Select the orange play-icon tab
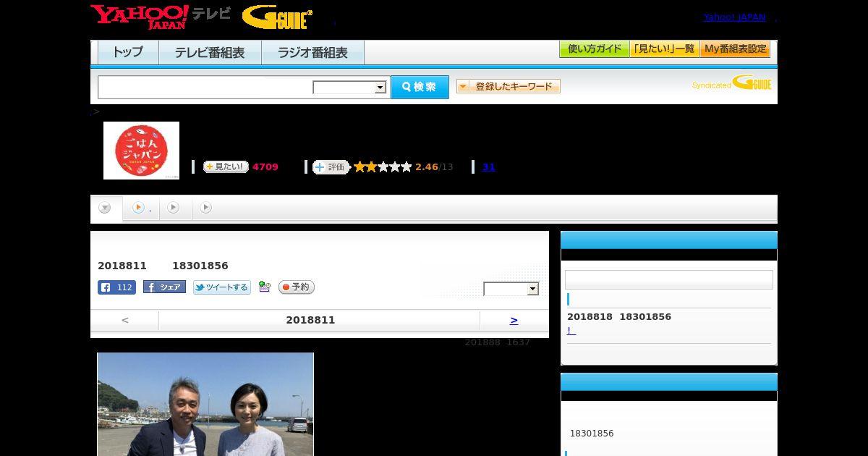Viewport: 868px width, 456px height. coord(140,208)
